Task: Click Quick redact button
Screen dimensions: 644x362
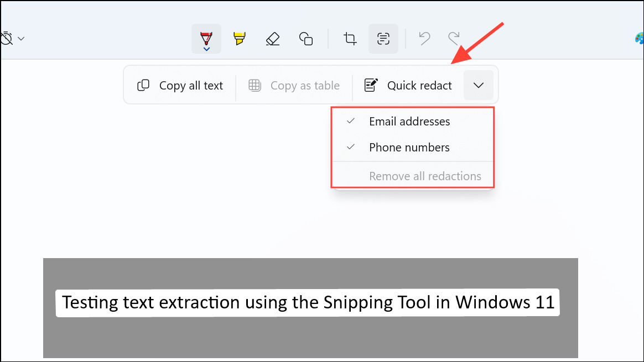Action: tap(408, 85)
